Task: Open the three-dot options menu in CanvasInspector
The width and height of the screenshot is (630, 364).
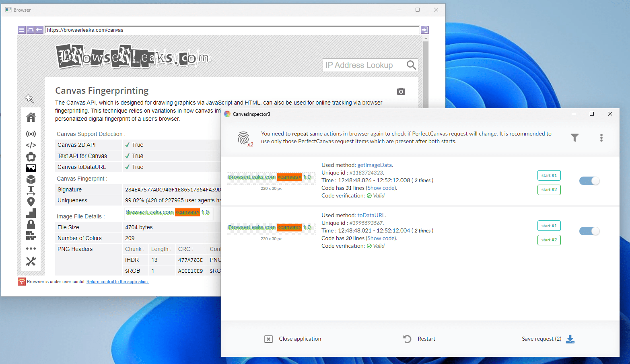Action: click(601, 138)
